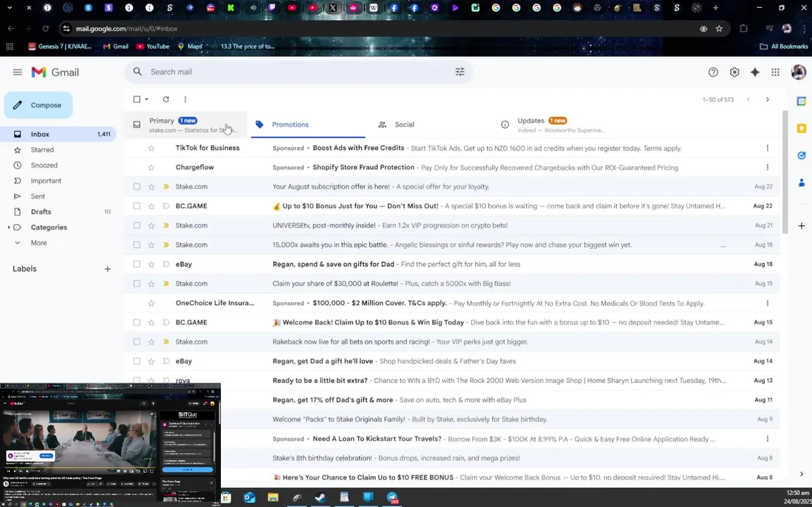Open Google Contacts side panel icon
The width and height of the screenshot is (812, 507).
point(801,182)
